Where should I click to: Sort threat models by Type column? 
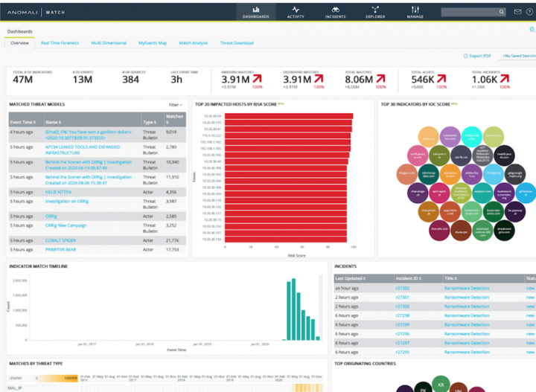click(150, 122)
